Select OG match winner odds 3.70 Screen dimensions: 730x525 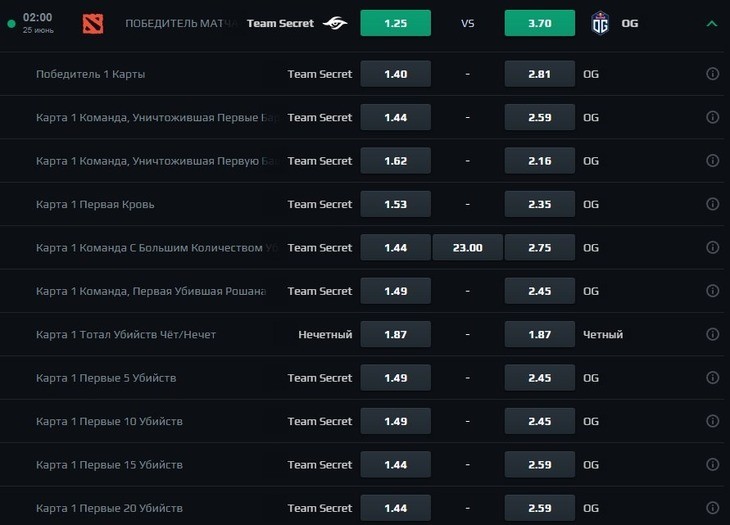[540, 23]
